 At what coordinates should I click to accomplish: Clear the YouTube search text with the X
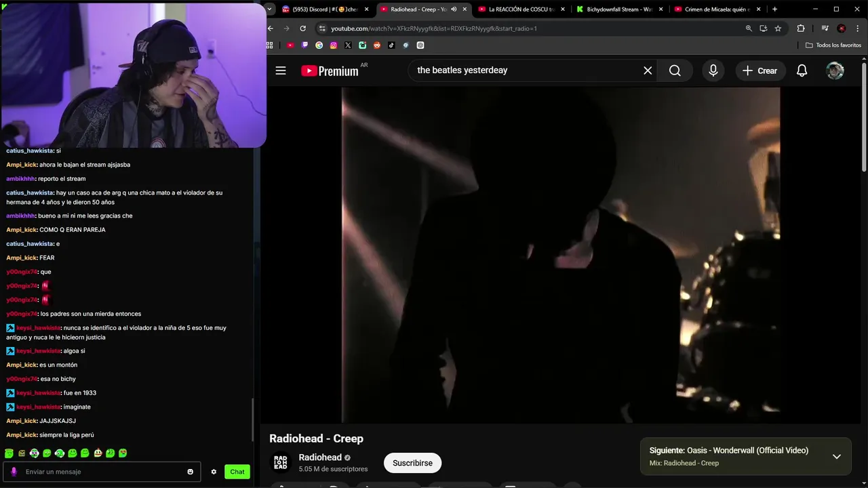click(648, 70)
